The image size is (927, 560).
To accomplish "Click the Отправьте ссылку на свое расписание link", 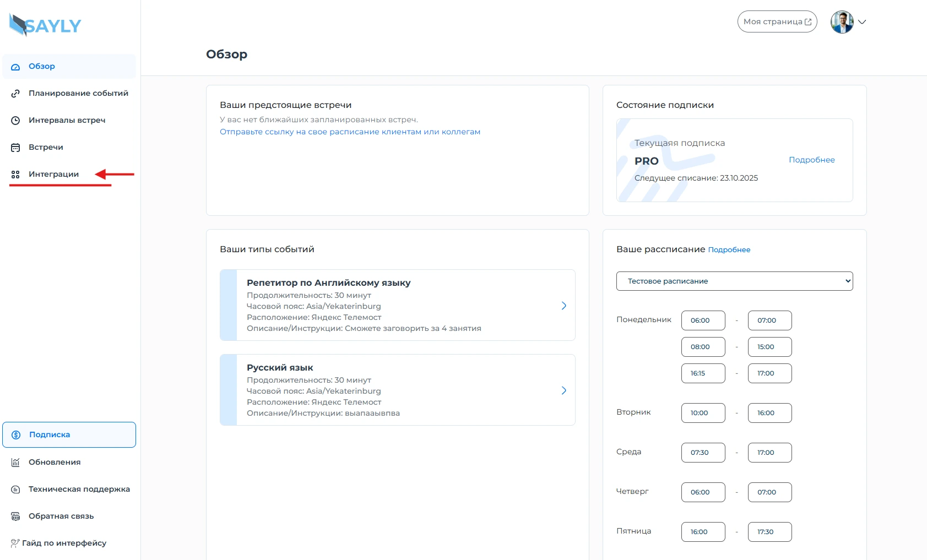I will point(350,132).
